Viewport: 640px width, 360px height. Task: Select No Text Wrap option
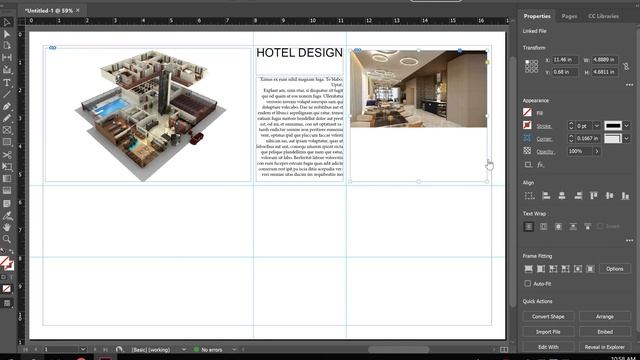click(x=528, y=226)
